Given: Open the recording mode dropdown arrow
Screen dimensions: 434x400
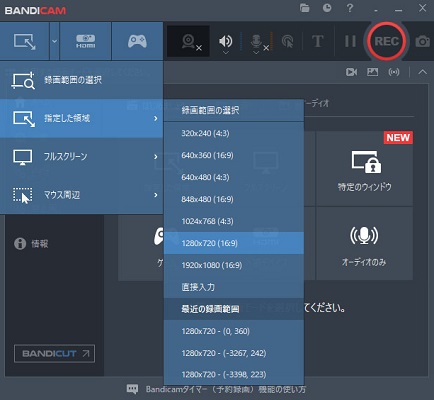Looking at the screenshot, I should [x=54, y=41].
